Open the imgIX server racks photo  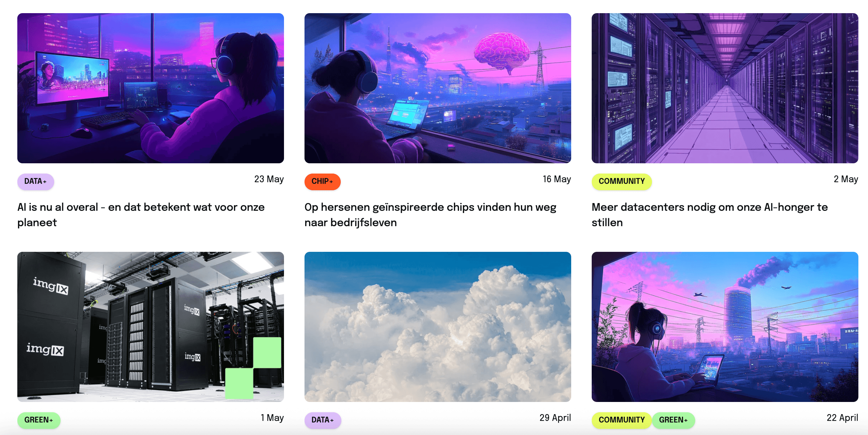pyautogui.click(x=151, y=327)
